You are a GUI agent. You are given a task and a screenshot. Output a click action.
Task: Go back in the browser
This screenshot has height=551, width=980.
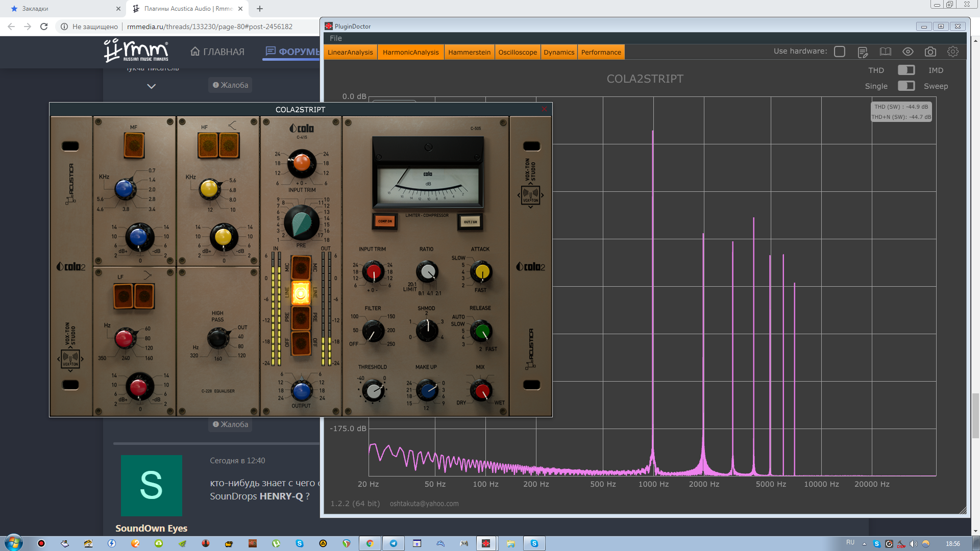click(x=11, y=27)
